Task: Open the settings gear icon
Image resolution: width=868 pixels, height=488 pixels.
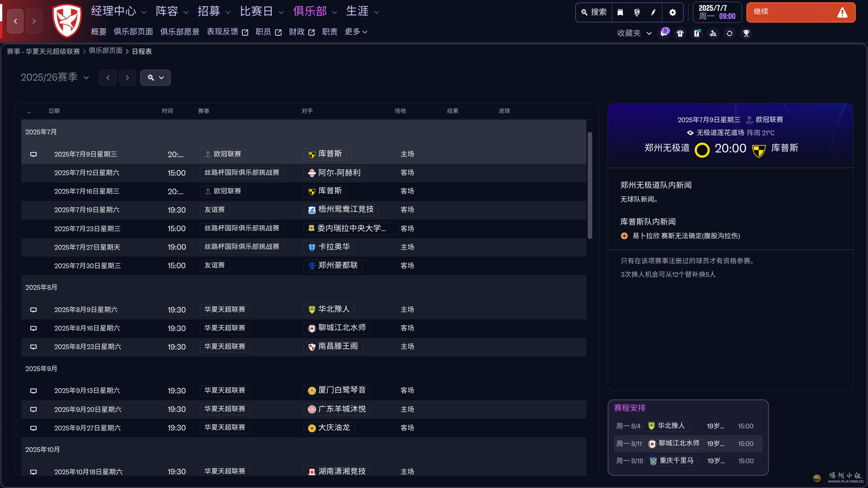Action: pyautogui.click(x=673, y=12)
